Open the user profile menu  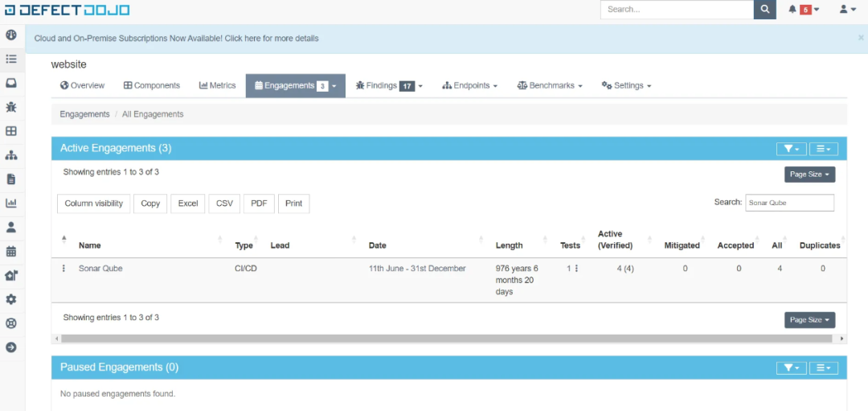(848, 10)
